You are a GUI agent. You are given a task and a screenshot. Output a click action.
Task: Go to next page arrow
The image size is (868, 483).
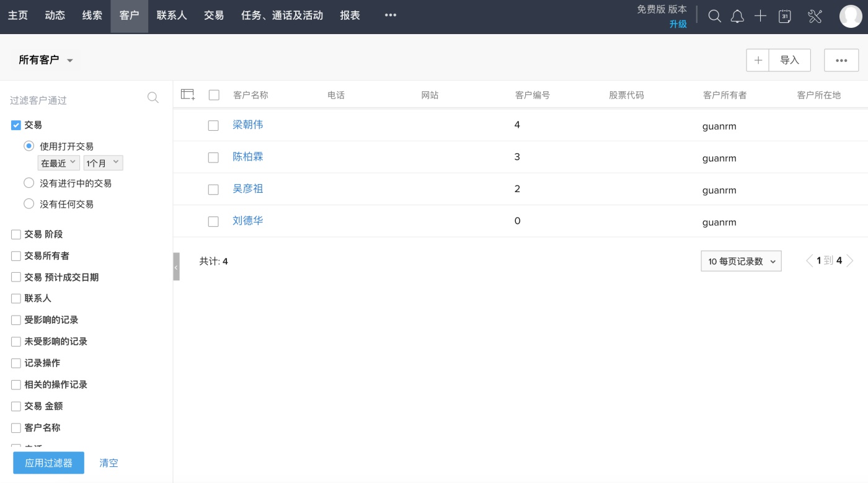point(850,261)
